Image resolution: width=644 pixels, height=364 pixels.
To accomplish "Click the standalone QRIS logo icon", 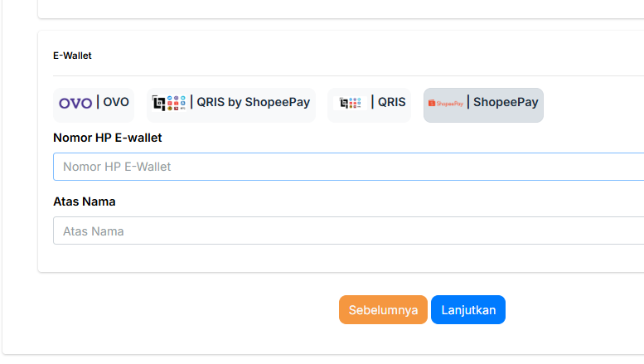I will [x=349, y=103].
